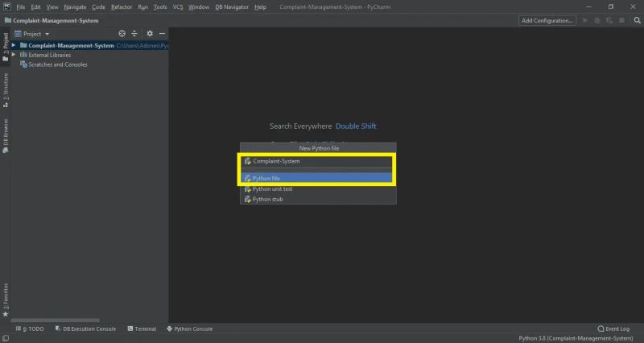
Task: Open the Run menu
Action: point(143,7)
